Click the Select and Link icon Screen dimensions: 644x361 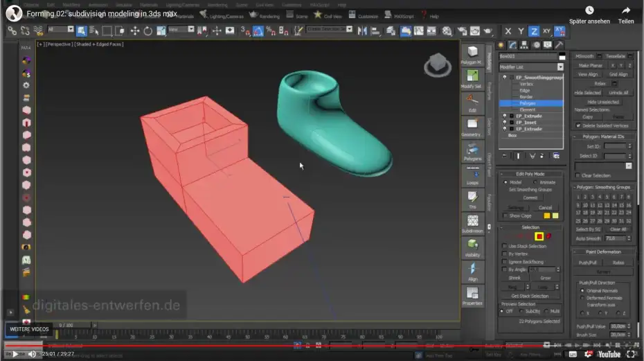coord(12,31)
